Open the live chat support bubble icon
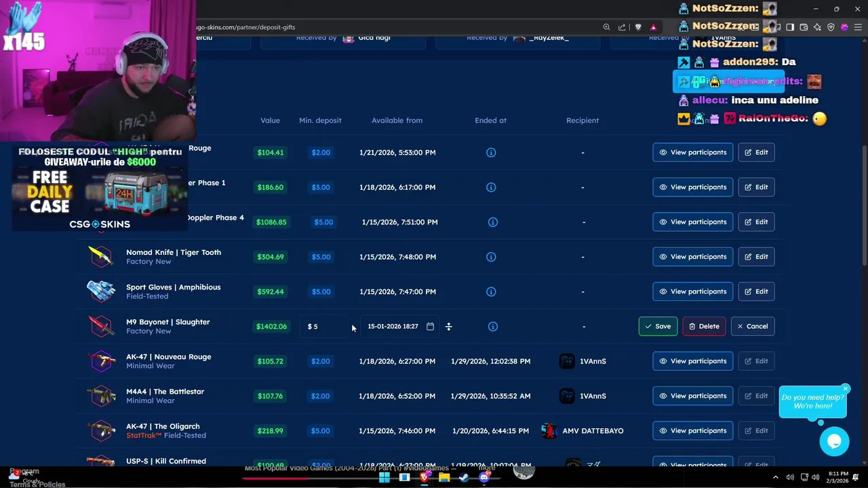The image size is (868, 488). 834,441
